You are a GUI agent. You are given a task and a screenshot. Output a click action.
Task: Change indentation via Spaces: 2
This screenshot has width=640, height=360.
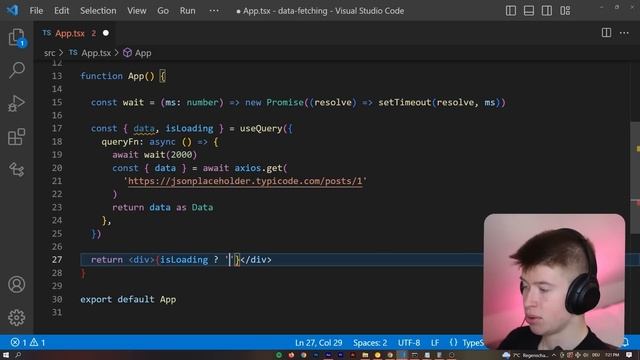point(370,342)
